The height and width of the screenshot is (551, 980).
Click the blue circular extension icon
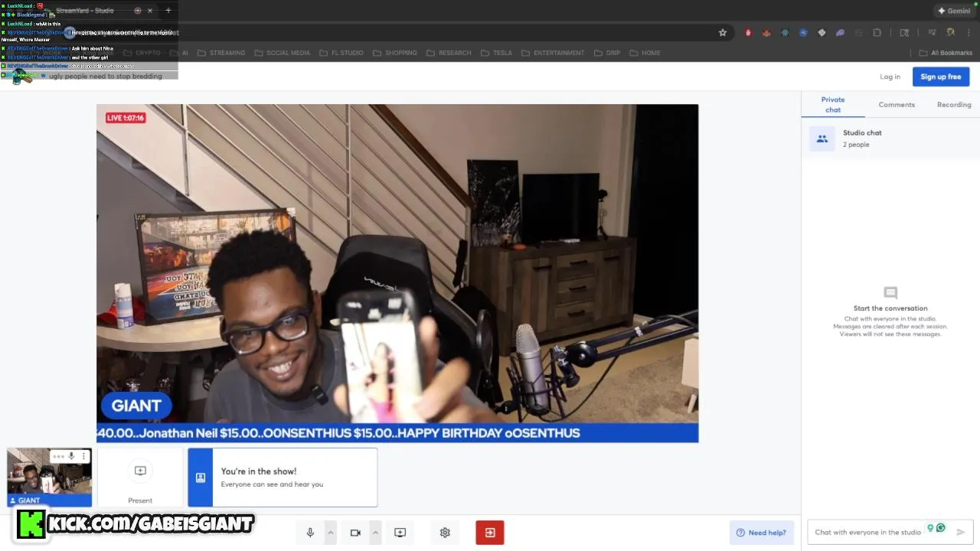click(x=803, y=33)
